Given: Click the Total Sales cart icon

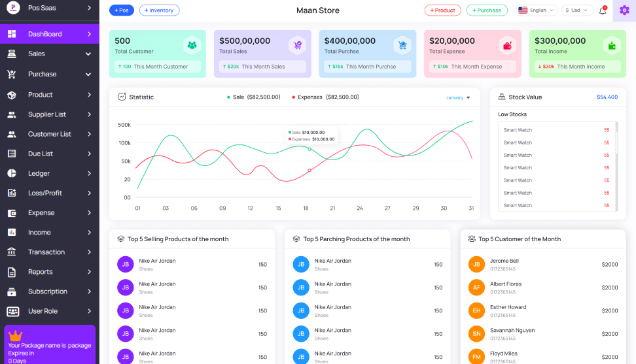Looking at the screenshot, I should click(x=297, y=45).
